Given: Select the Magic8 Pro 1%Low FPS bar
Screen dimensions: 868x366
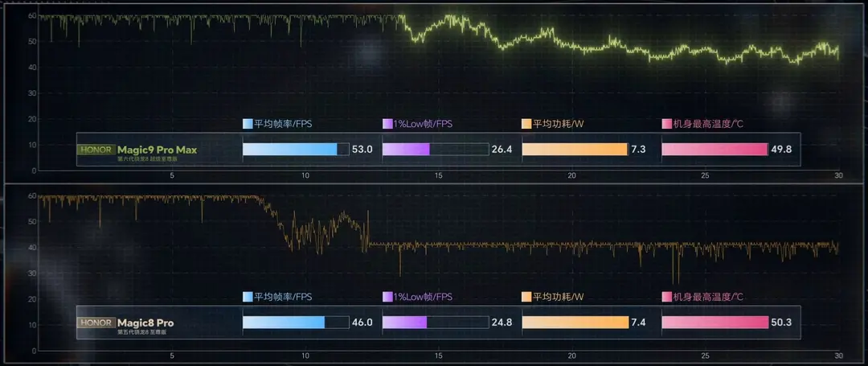Looking at the screenshot, I should tap(436, 323).
